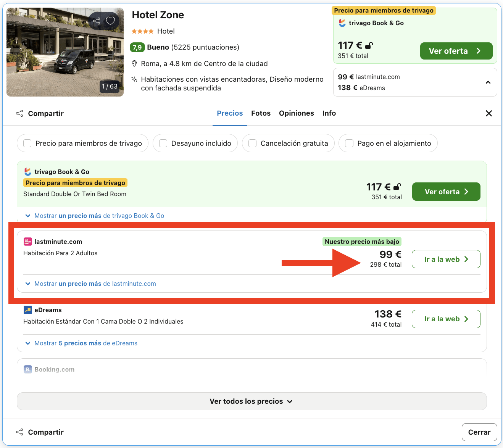Image resolution: width=503 pixels, height=448 pixels.
Task: Click padlock icon in green trivago price row
Action: coord(397,187)
